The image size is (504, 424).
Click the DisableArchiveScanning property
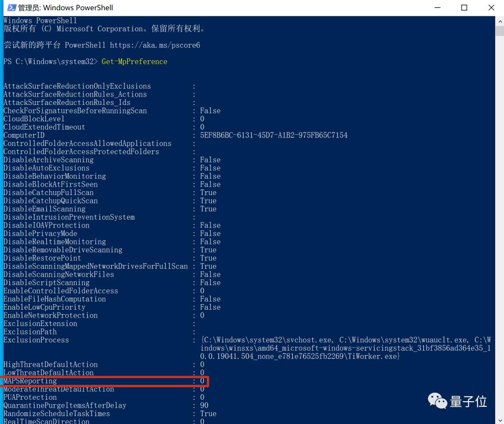tap(49, 160)
